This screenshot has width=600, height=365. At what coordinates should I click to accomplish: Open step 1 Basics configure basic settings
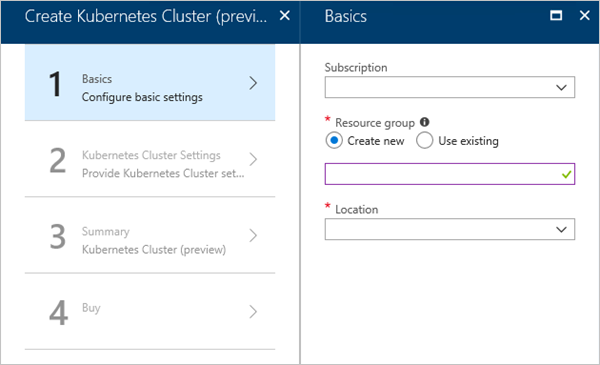[150, 83]
